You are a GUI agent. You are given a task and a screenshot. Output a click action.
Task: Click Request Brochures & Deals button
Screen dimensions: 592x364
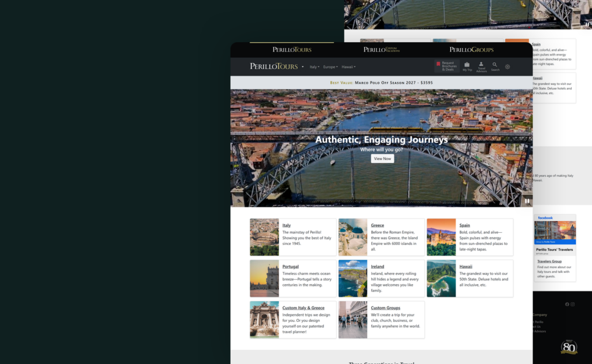click(x=447, y=66)
